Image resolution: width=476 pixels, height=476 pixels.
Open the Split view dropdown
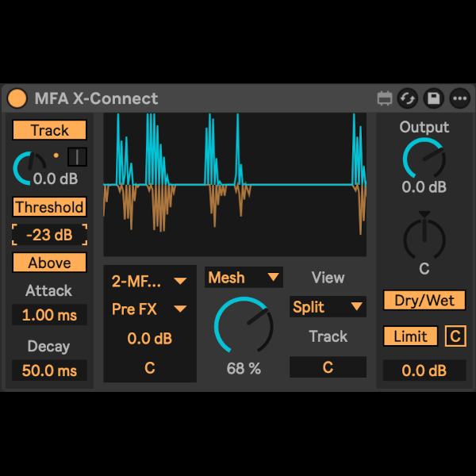coord(328,307)
